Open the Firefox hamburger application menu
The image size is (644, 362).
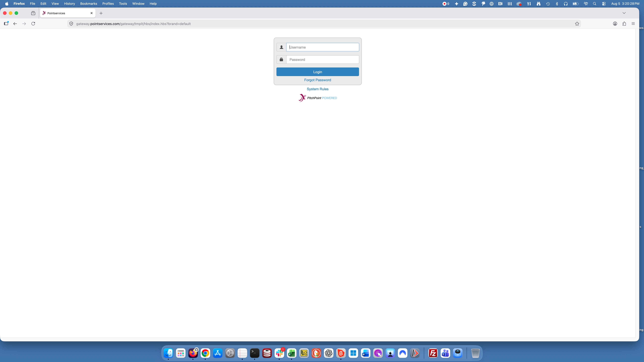[633, 24]
